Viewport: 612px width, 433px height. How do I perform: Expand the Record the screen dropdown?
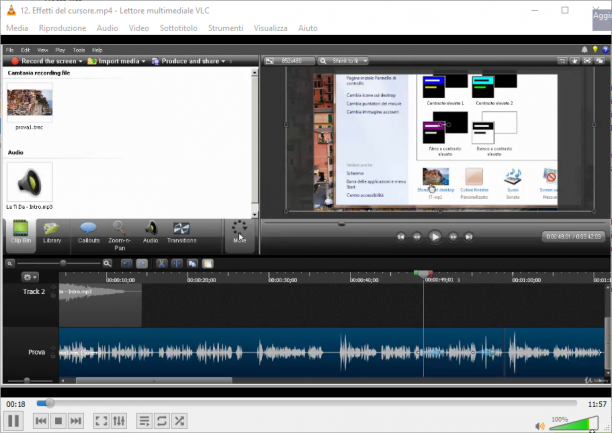[x=47, y=61]
